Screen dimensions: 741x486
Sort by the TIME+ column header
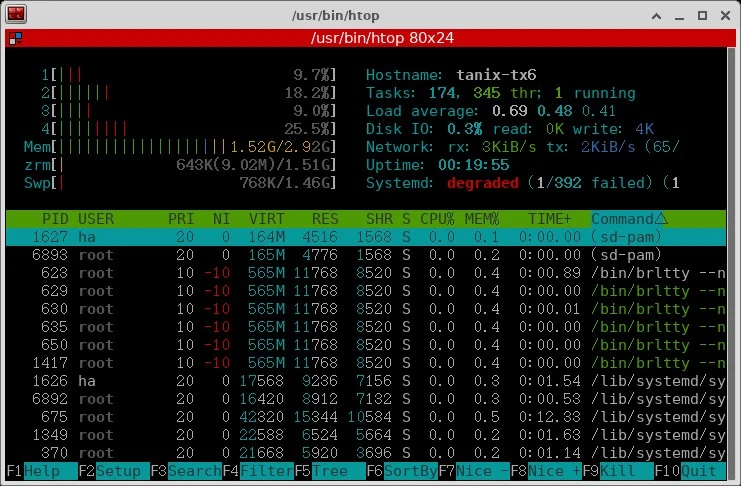(550, 219)
